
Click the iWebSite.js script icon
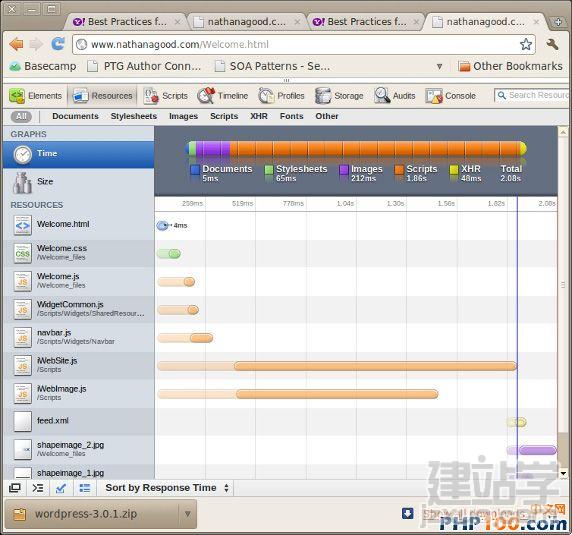[23, 365]
